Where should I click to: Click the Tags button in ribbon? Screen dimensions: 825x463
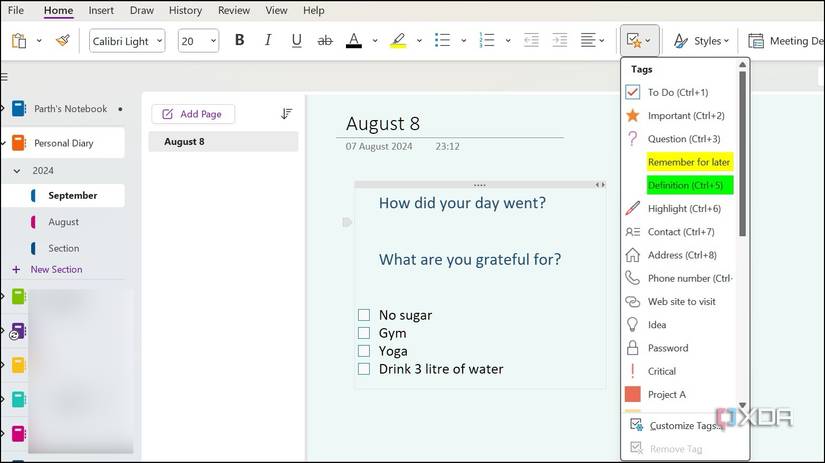click(639, 41)
